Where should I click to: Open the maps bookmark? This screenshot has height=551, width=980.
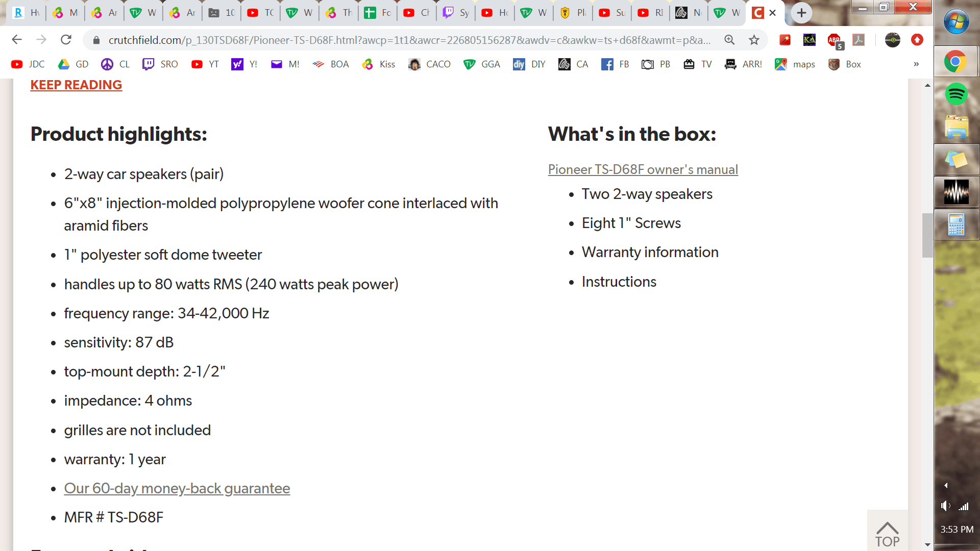point(795,64)
